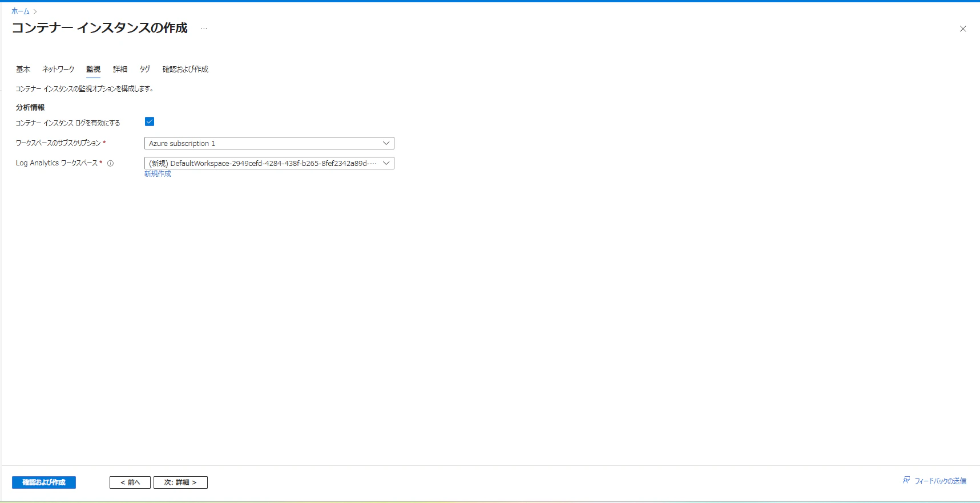Click the monitoring options description text
This screenshot has width=980, height=503.
84,89
